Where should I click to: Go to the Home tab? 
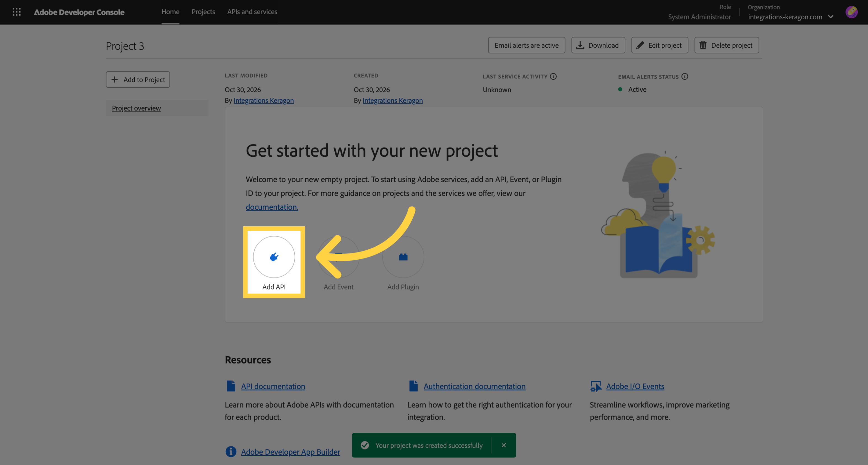(x=170, y=12)
